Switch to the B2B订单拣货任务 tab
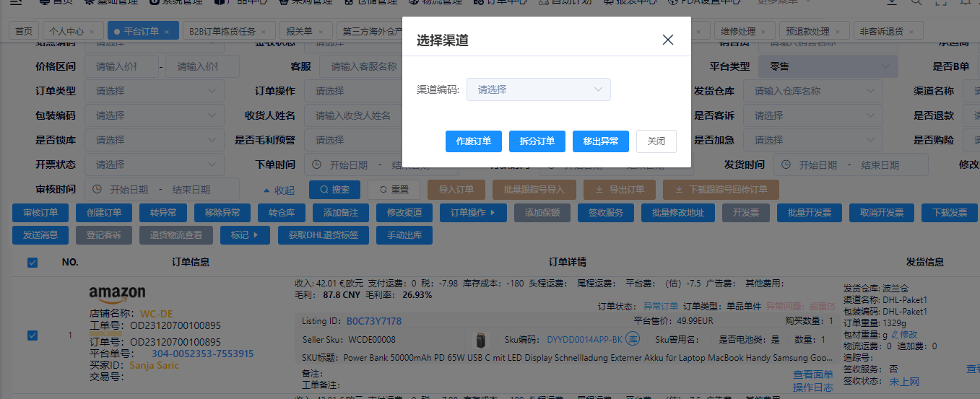Viewport: 980px width, 399px height. (x=222, y=32)
